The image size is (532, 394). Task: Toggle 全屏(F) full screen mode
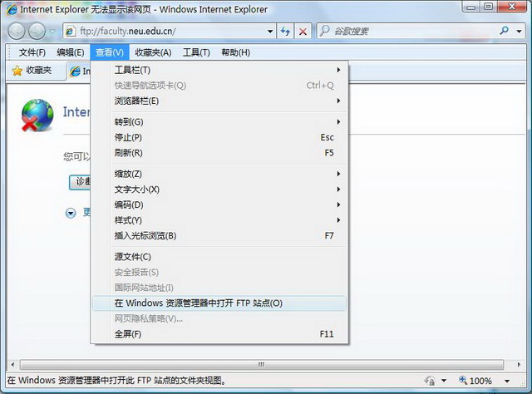pyautogui.click(x=219, y=334)
